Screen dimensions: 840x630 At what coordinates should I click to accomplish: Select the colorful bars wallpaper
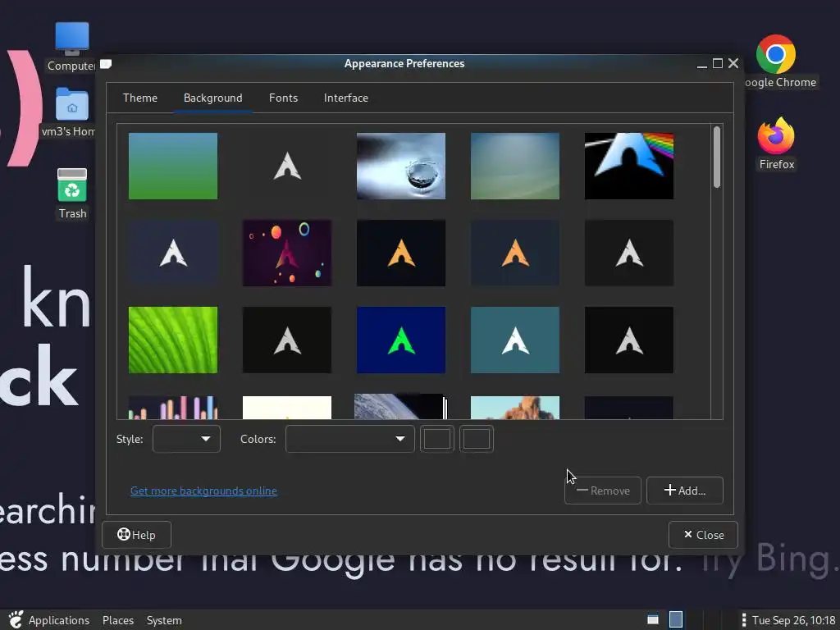click(173, 408)
